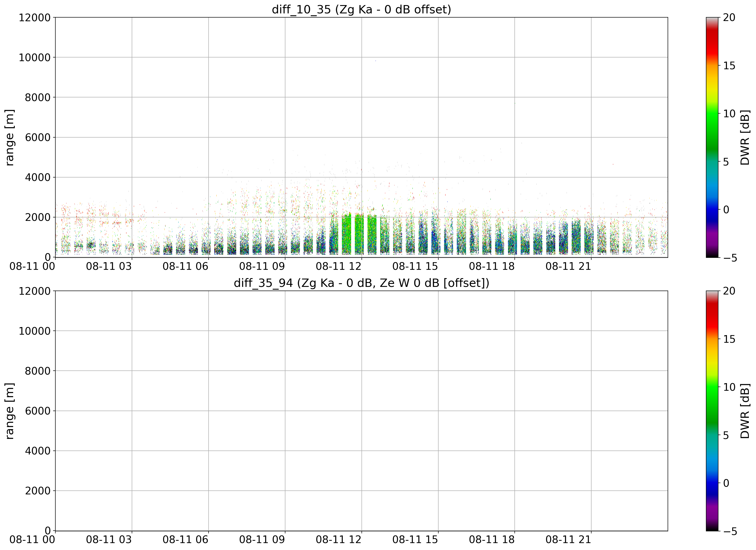The height and width of the screenshot is (550, 756).
Task: Select the 'range [m]' axis label of diff_35_94 plot
Action: [x=10, y=411]
